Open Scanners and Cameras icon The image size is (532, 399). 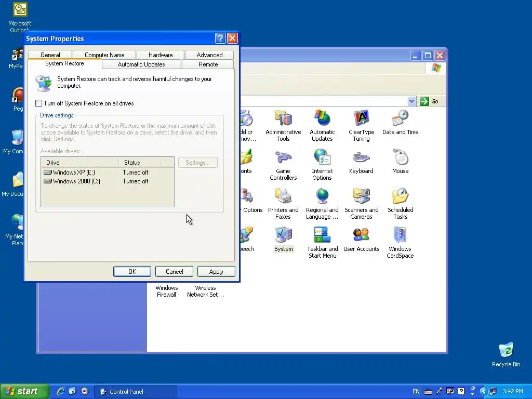(361, 204)
